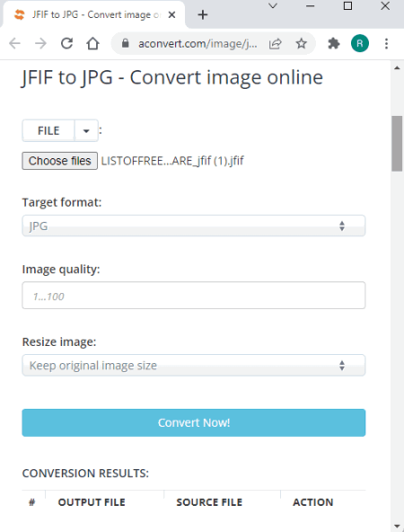Expand the FILE source dropdown arrow
Viewport: 404px width, 532px height.
click(86, 130)
